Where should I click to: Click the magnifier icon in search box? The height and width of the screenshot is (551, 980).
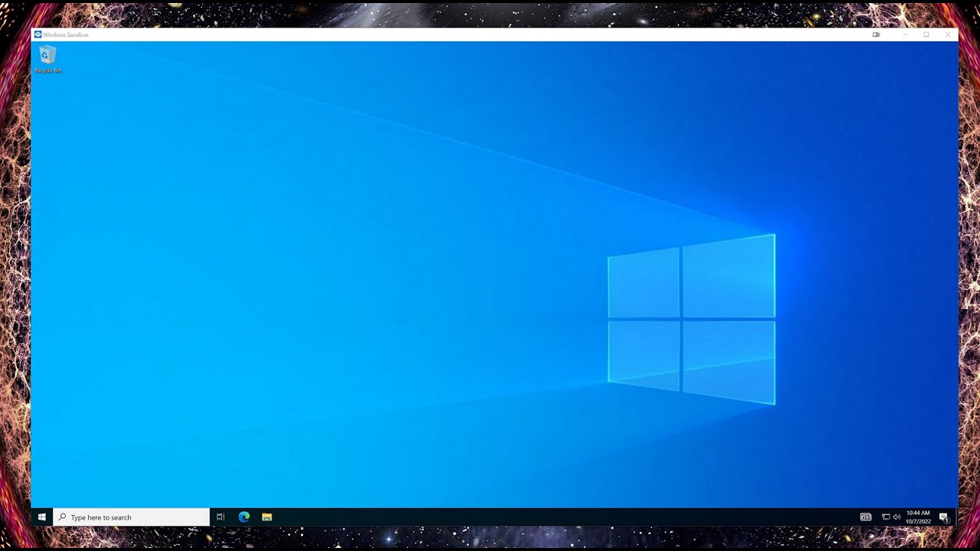(x=63, y=517)
